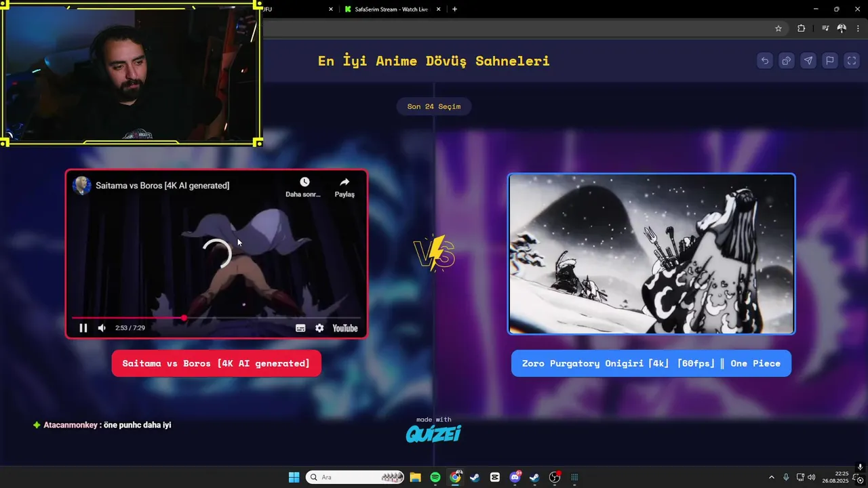868x488 pixels.
Task: Mute the YouTube video volume
Action: tap(102, 328)
